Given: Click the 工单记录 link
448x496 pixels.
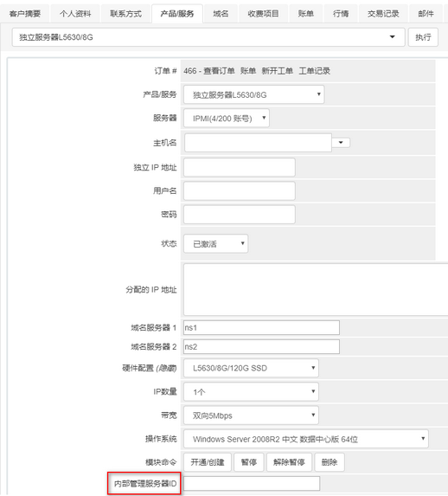Looking at the screenshot, I should pyautogui.click(x=315, y=71).
